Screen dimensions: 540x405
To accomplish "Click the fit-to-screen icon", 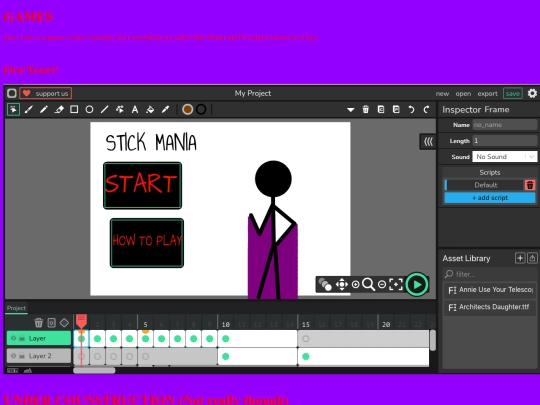I will click(396, 284).
